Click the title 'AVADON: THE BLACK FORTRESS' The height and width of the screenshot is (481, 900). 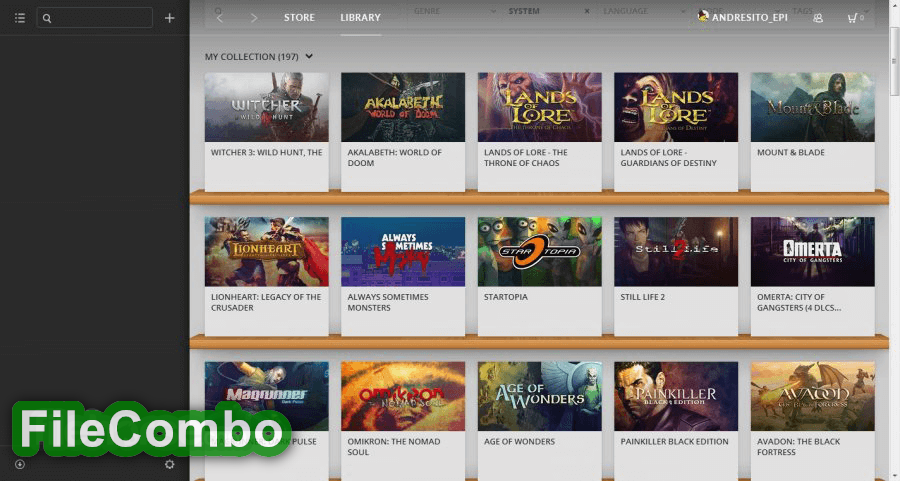tap(798, 447)
